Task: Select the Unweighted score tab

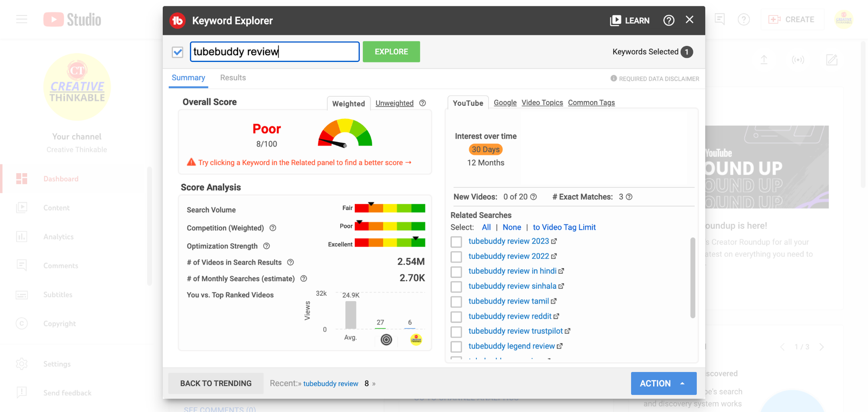Action: pyautogui.click(x=394, y=103)
